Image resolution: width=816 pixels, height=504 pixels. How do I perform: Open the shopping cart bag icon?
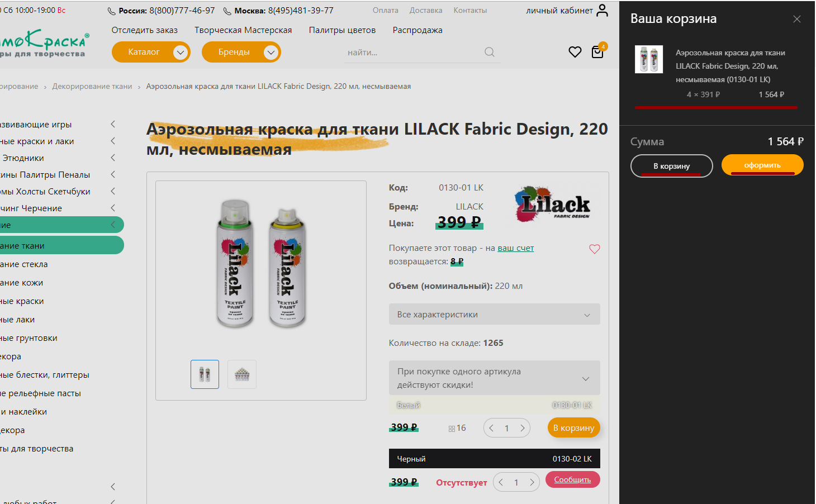coord(597,53)
